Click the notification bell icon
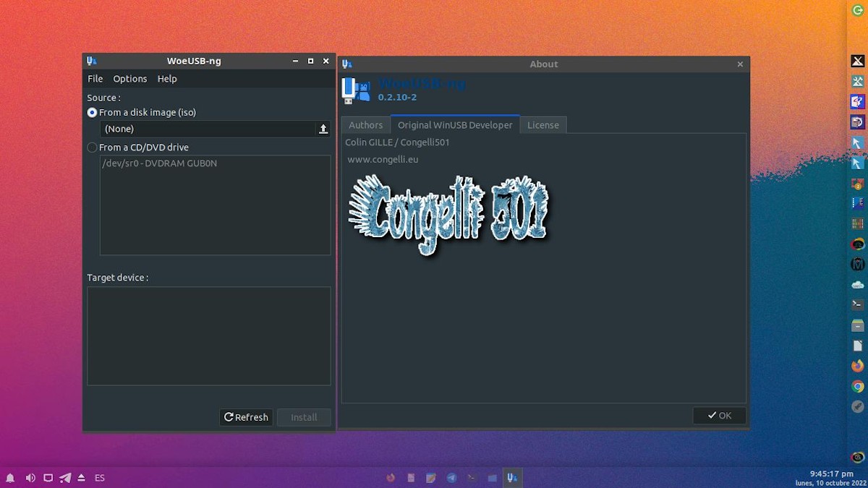Screen dimensions: 868x488 tap(10, 477)
